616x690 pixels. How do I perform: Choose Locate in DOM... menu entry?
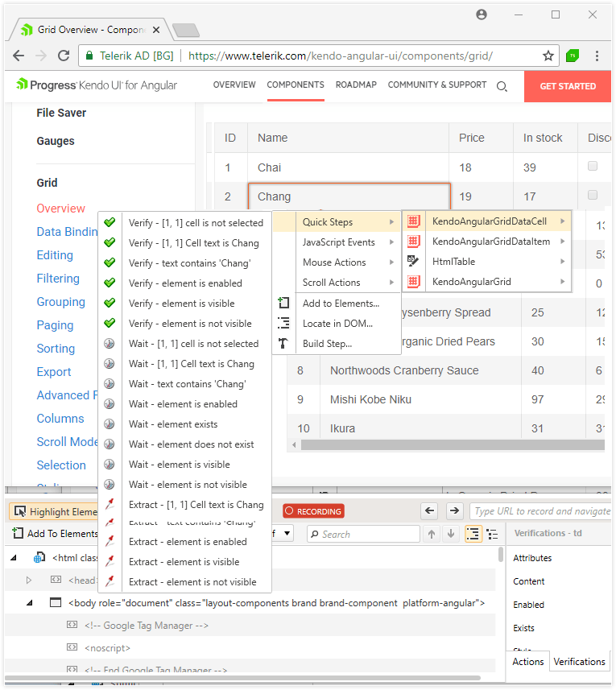coord(337,324)
